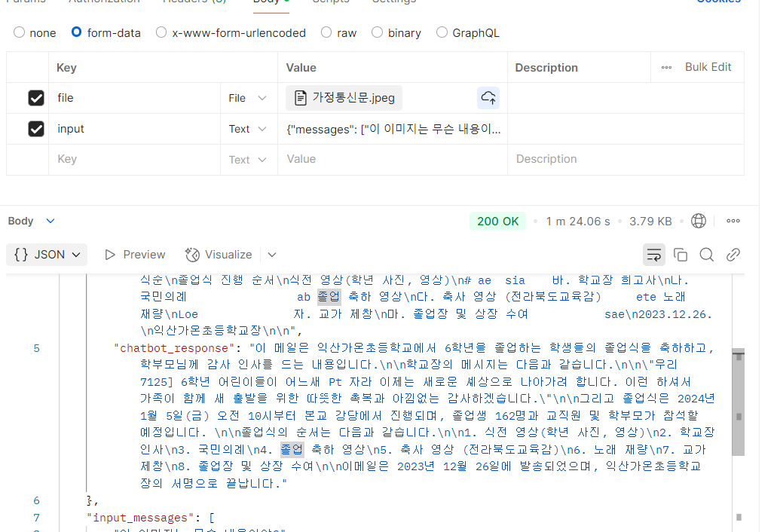This screenshot has height=532, width=777.
Task: Choose the GraphQL body option
Action: pos(442,32)
